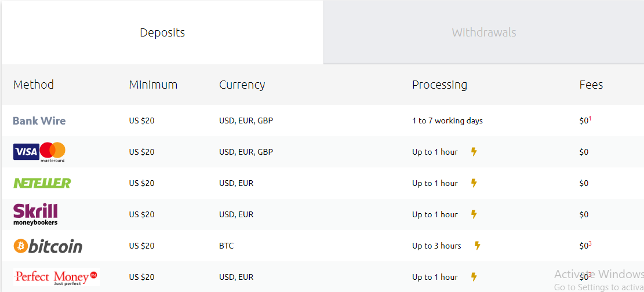Open footnote 1 beside Bank Wire fee
644x292 pixels.
click(x=590, y=119)
